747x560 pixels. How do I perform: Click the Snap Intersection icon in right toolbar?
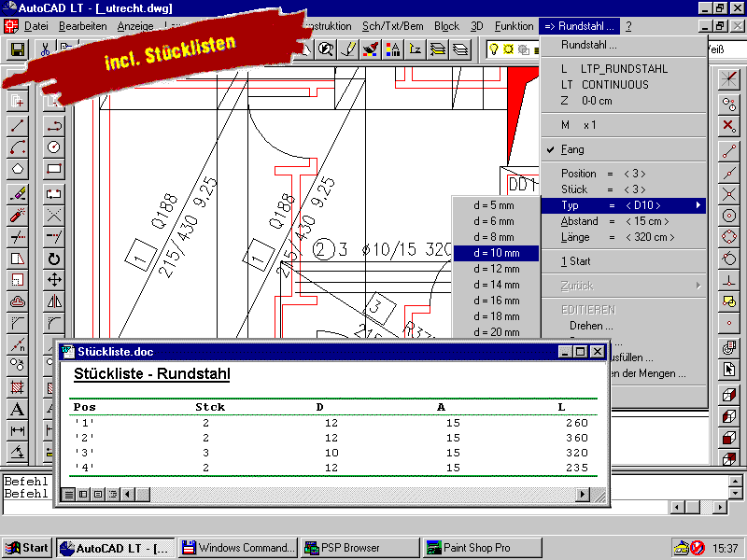[729, 194]
